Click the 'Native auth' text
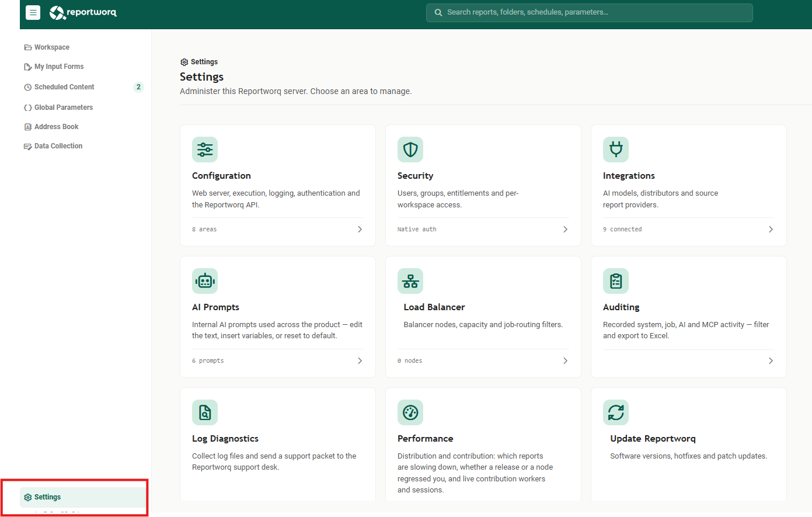Screen dimensions: 812x517 417,230
